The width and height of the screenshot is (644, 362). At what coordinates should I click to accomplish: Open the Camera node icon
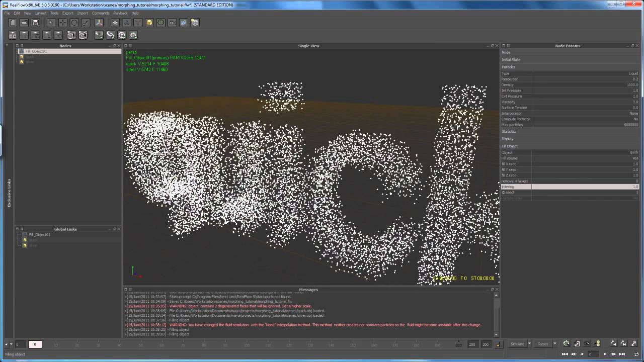(x=172, y=23)
